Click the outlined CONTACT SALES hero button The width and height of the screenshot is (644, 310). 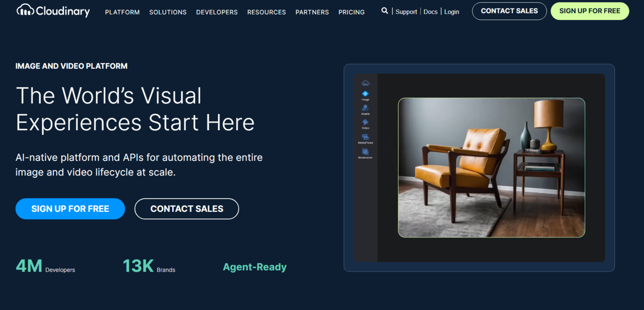click(x=187, y=209)
